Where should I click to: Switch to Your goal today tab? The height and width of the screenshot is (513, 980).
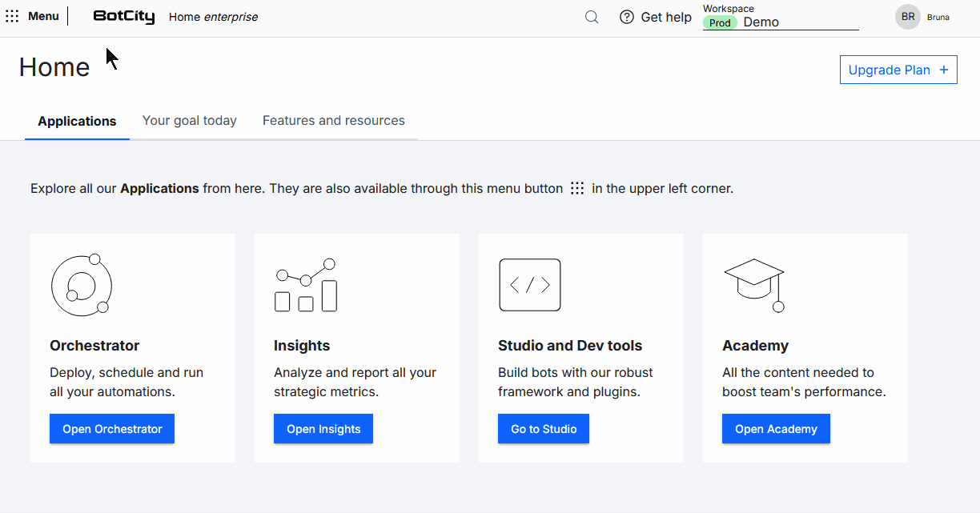pos(190,121)
